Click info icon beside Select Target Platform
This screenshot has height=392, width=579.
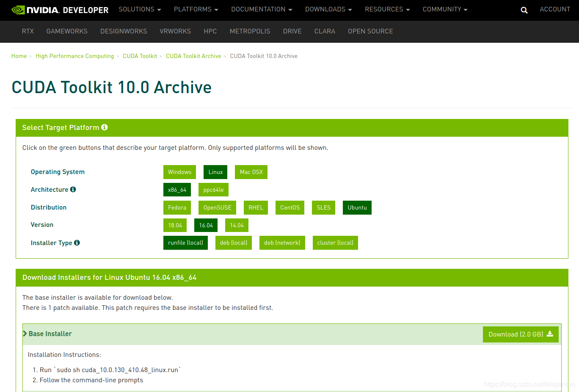pos(105,127)
